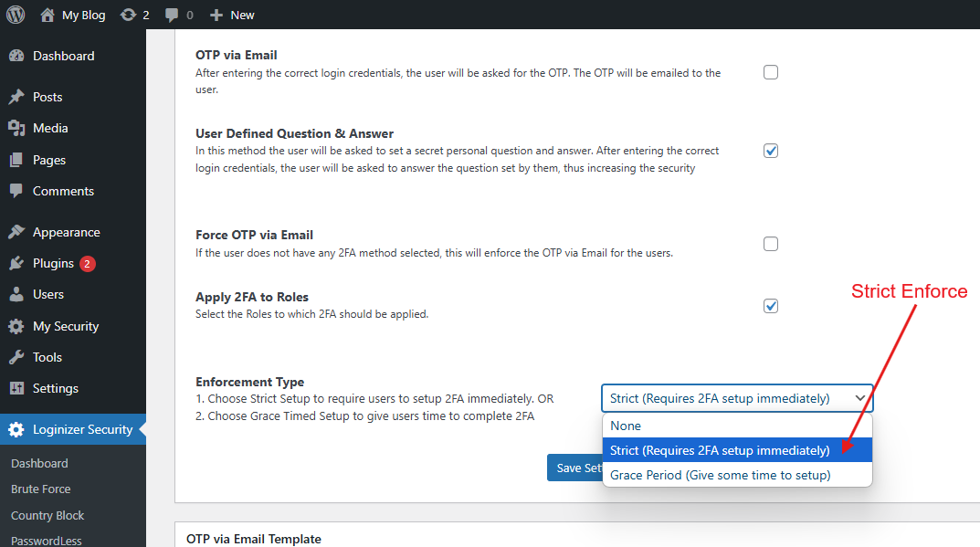Enable Force OTP via Email

(770, 243)
